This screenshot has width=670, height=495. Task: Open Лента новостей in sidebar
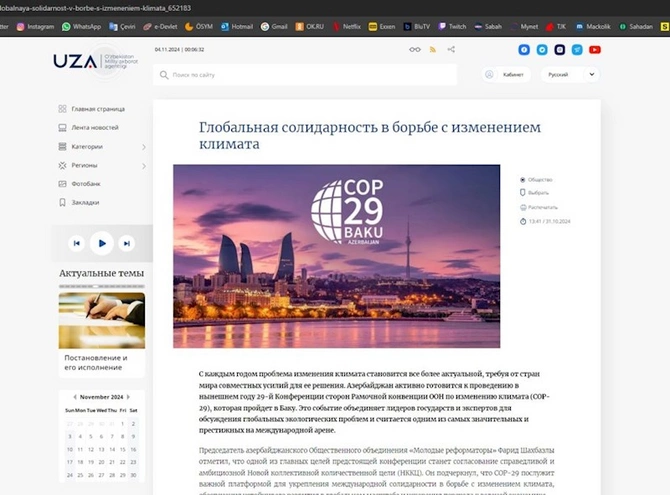[x=88, y=127]
